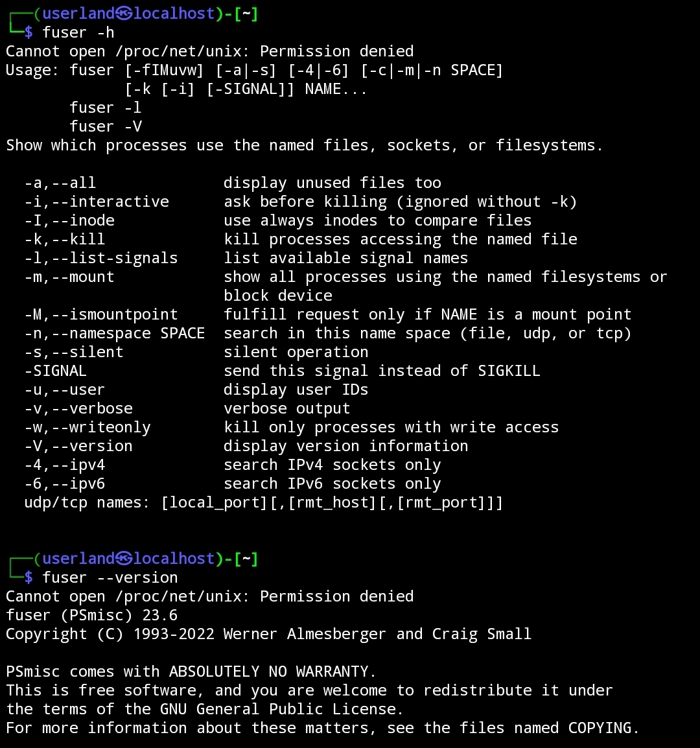Click the "udp/tcp names" line
The image size is (700, 748).
click(x=263, y=502)
